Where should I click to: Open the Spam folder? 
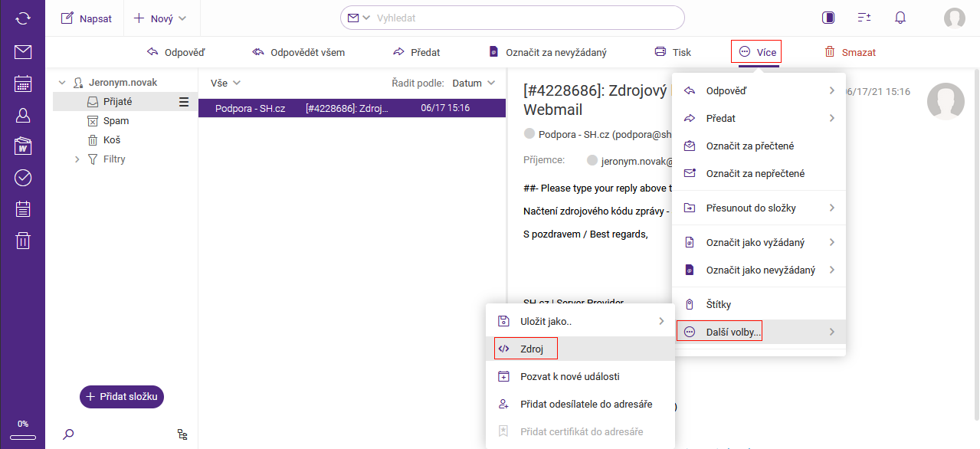(116, 121)
